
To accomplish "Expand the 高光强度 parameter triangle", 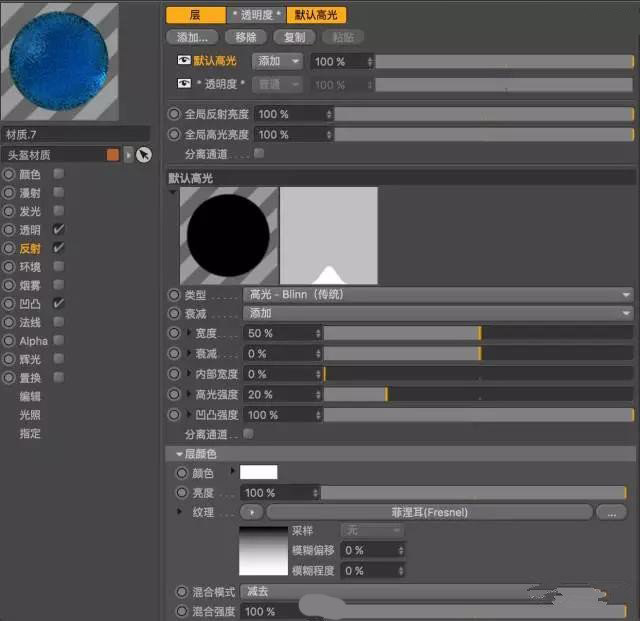I will 189,394.
